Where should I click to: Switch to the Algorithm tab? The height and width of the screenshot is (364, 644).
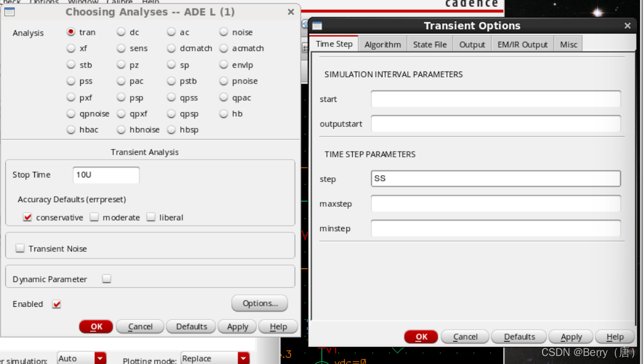[x=382, y=43]
